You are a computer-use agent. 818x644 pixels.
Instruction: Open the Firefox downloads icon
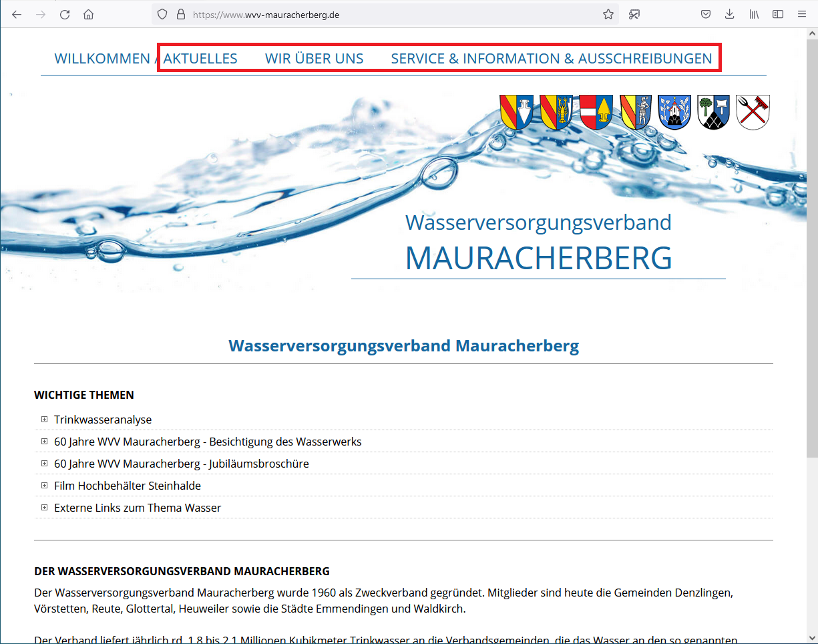click(730, 14)
